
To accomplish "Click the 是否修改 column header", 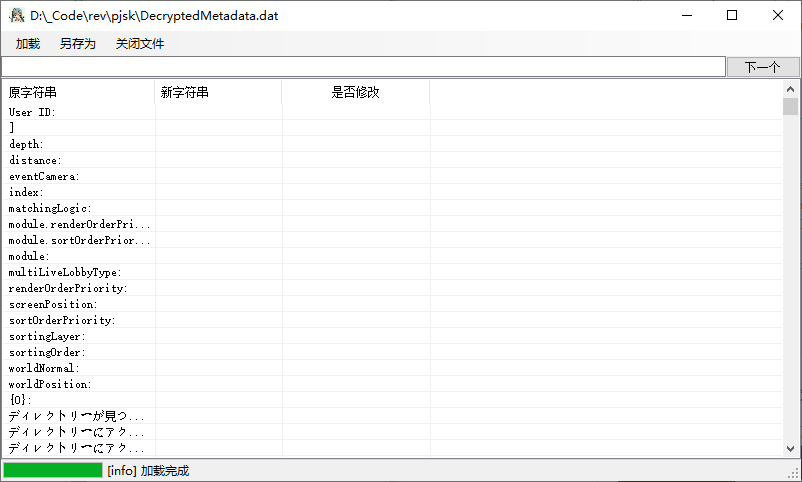I will (x=355, y=92).
